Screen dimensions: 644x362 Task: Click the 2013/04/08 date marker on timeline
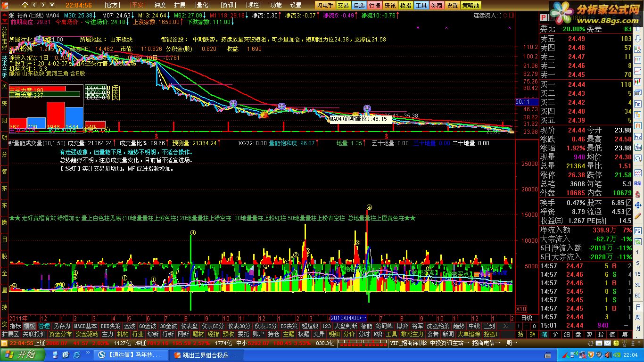[348, 318]
